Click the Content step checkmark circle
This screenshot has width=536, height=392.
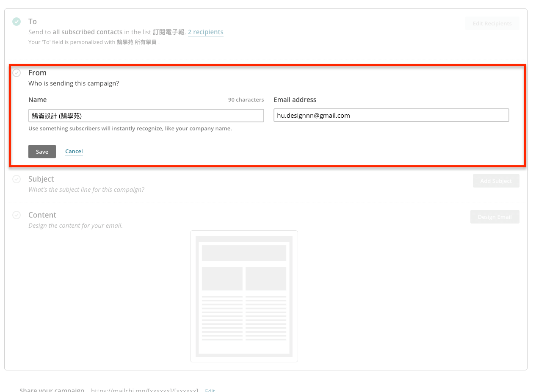tap(17, 215)
